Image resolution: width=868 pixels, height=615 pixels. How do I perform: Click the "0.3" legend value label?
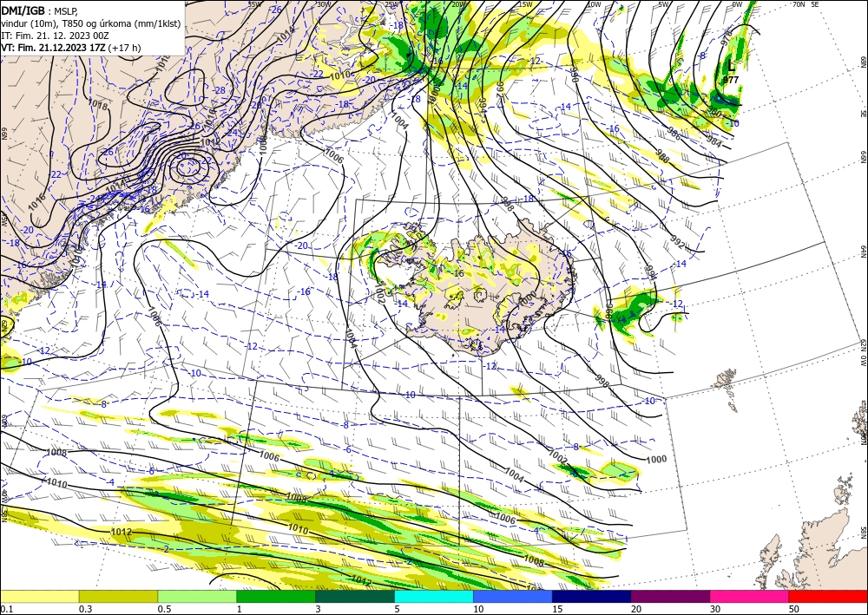[85, 609]
